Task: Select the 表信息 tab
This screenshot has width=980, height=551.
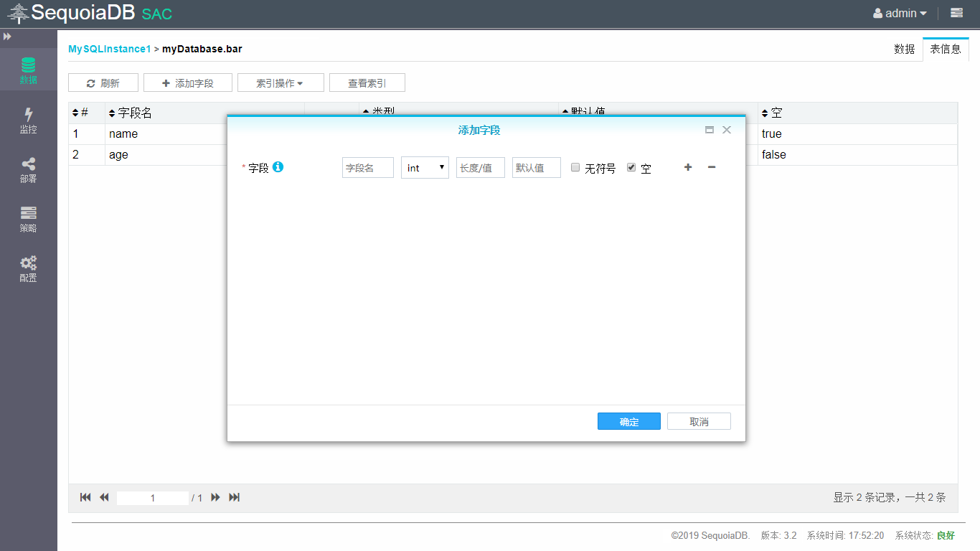Action: pos(946,50)
